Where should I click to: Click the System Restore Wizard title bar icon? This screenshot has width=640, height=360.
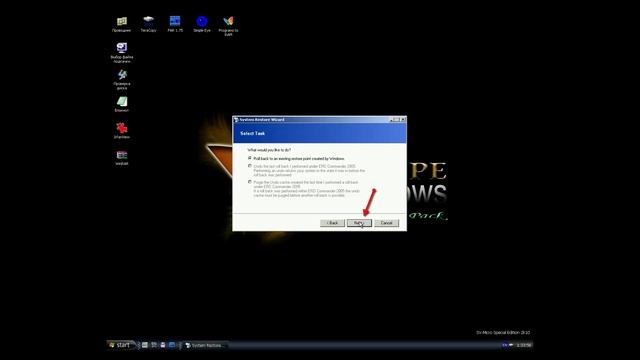236,120
